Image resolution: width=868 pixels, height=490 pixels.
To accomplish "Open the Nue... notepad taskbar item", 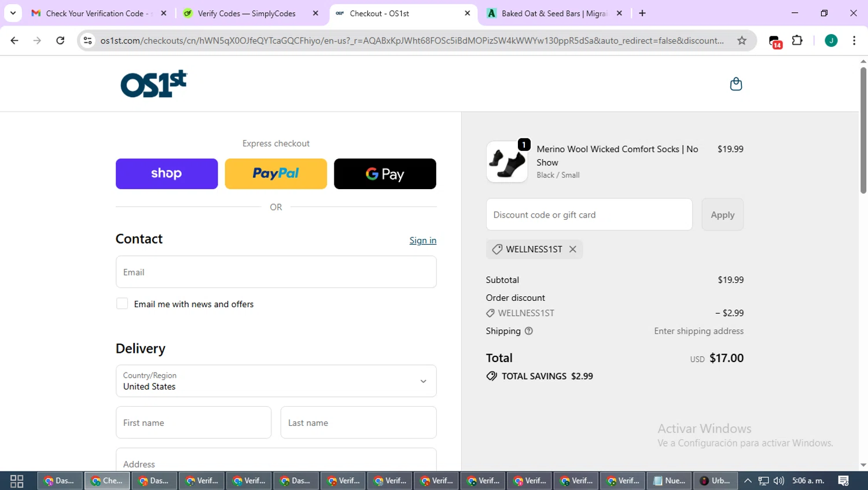I will pyautogui.click(x=669, y=481).
